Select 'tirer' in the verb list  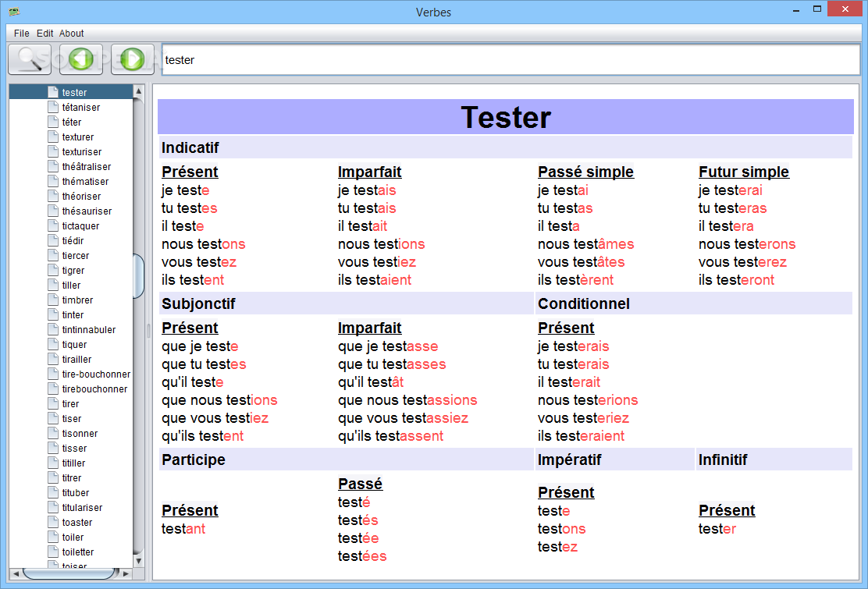[70, 404]
